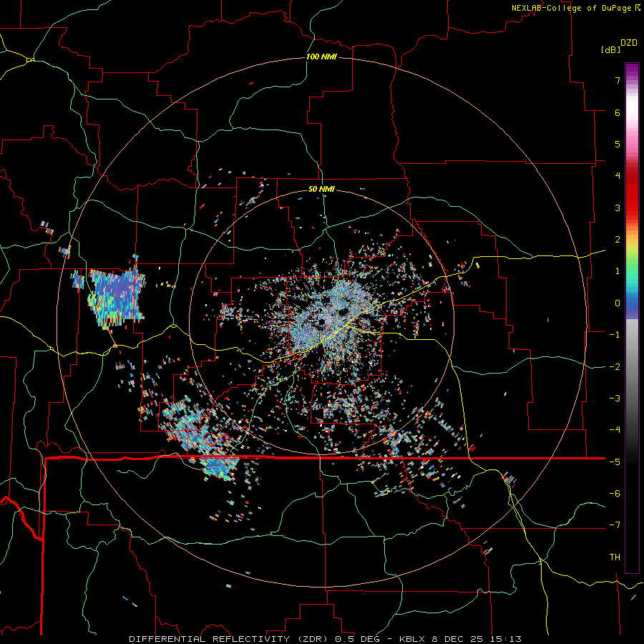Screen dimensions: 644x644
Task: Click the "DZD" label above color scale
Action: (629, 43)
